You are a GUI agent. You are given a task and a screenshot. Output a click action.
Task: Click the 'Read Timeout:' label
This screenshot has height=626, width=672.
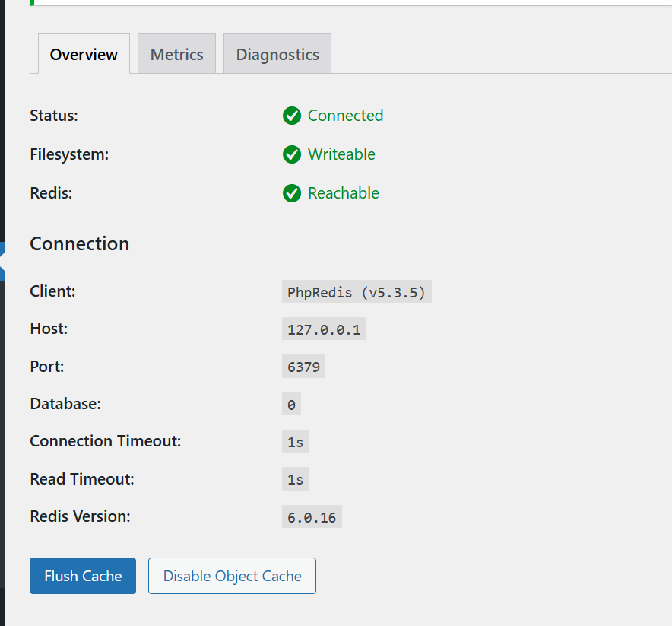click(x=82, y=479)
